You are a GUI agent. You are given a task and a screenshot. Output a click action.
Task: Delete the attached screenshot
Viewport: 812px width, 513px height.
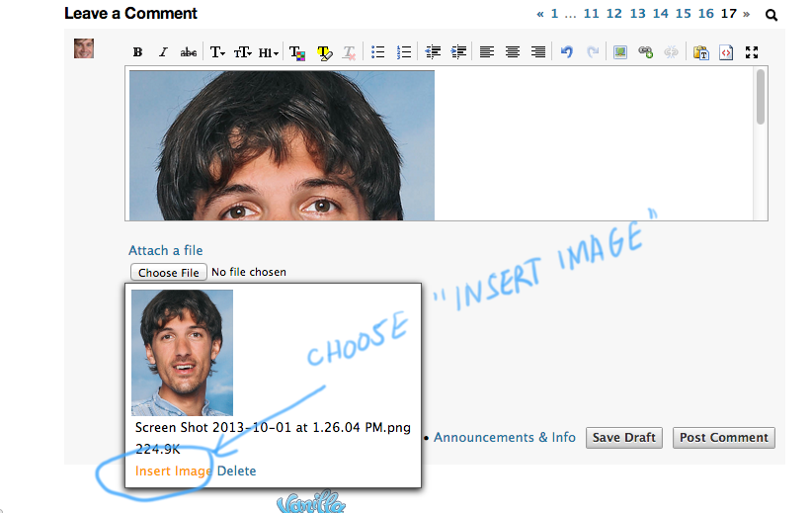point(237,471)
